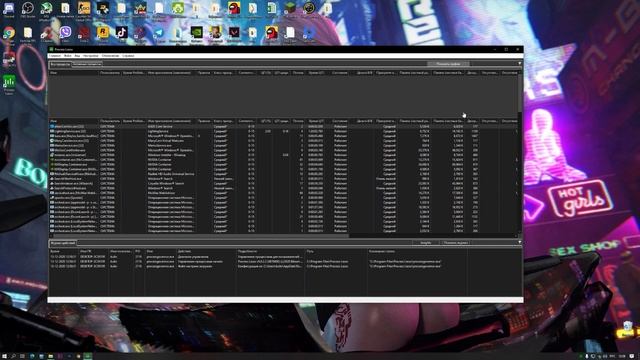Sort the action log by Действие column

coord(206,251)
